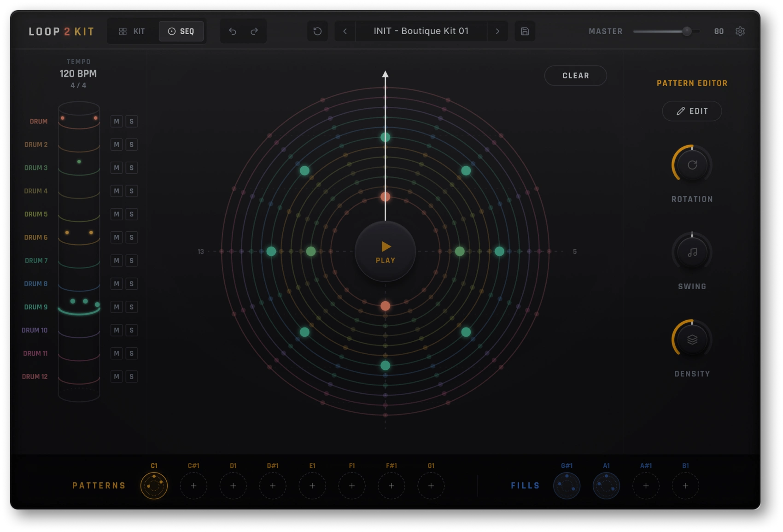Add pattern in E1 slot
783x532 pixels.
(x=312, y=485)
